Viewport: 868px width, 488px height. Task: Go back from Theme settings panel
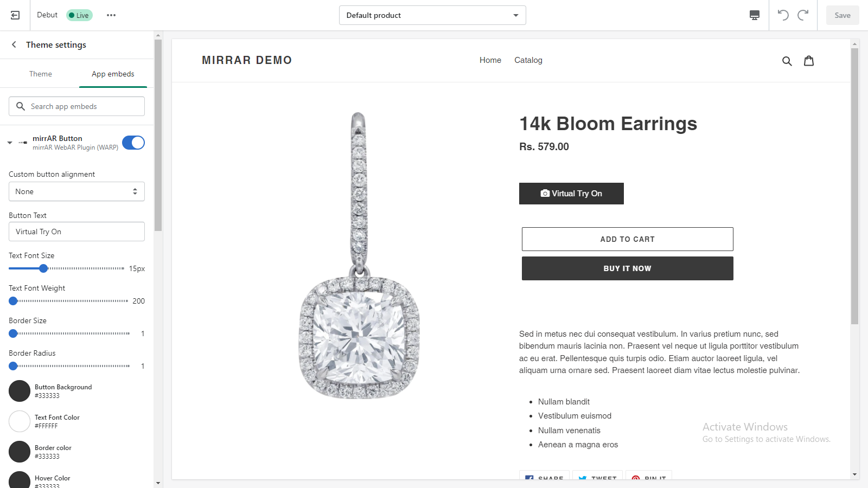point(14,44)
